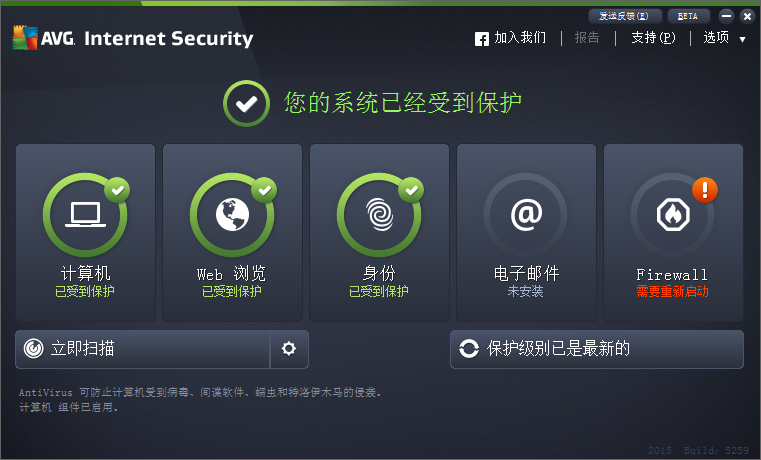
Task: Click the 立即扫描 radar scan icon
Action: click(33, 348)
